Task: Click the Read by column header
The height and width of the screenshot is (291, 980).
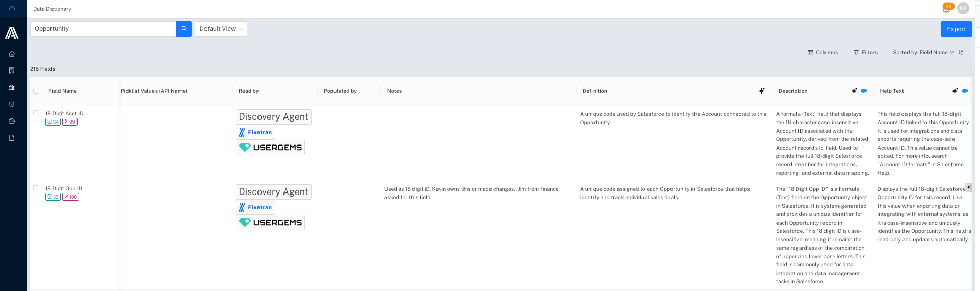Action: point(249,91)
